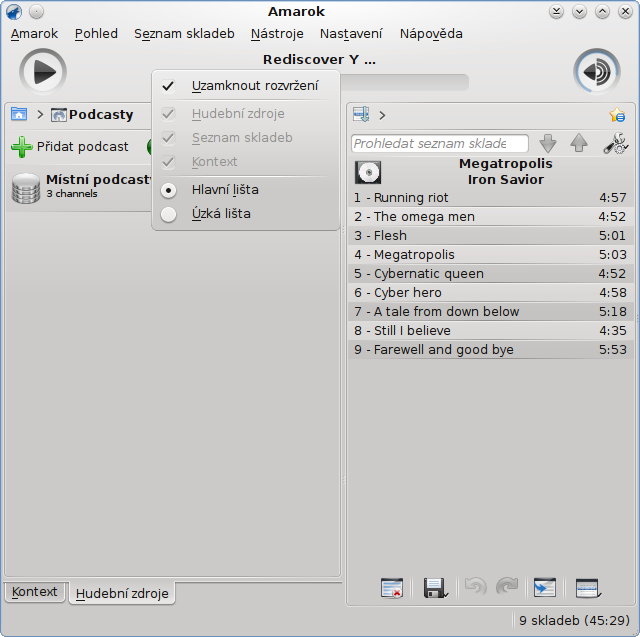This screenshot has width=640, height=637.
Task: Click the large Play button
Action: [43, 72]
